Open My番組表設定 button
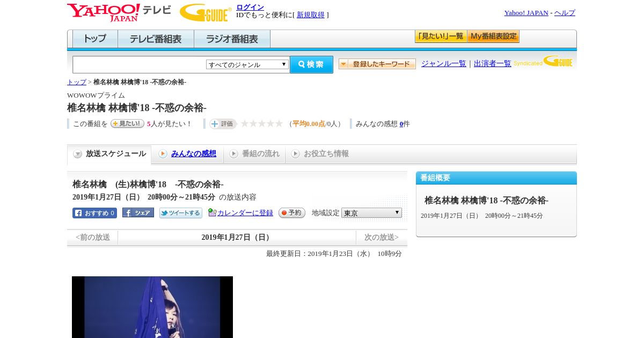This screenshot has height=338, width=644. (x=493, y=36)
